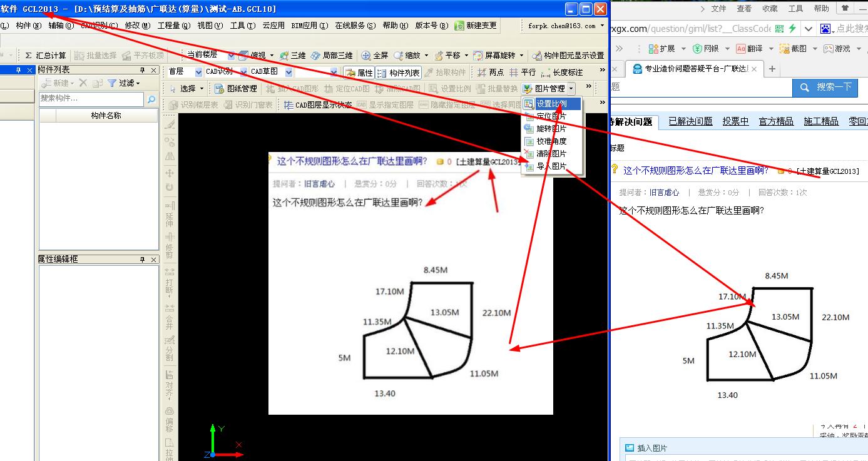The width and height of the screenshot is (868, 461).
Task: Open the 过滤 filter dropdown
Action: tap(124, 83)
